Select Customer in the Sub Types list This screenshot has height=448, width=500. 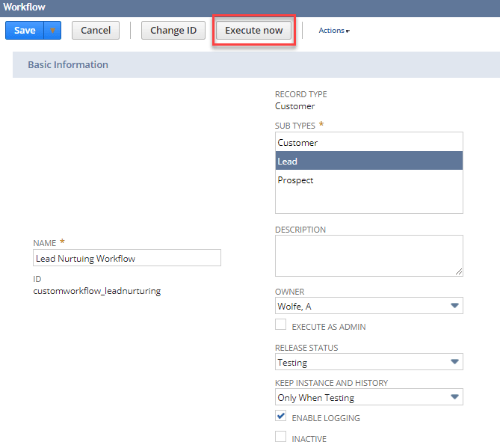[x=369, y=142]
